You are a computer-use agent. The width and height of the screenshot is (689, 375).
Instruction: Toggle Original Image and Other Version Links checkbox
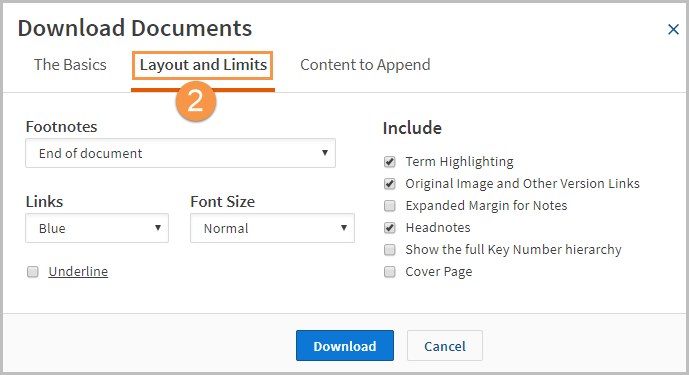point(389,184)
